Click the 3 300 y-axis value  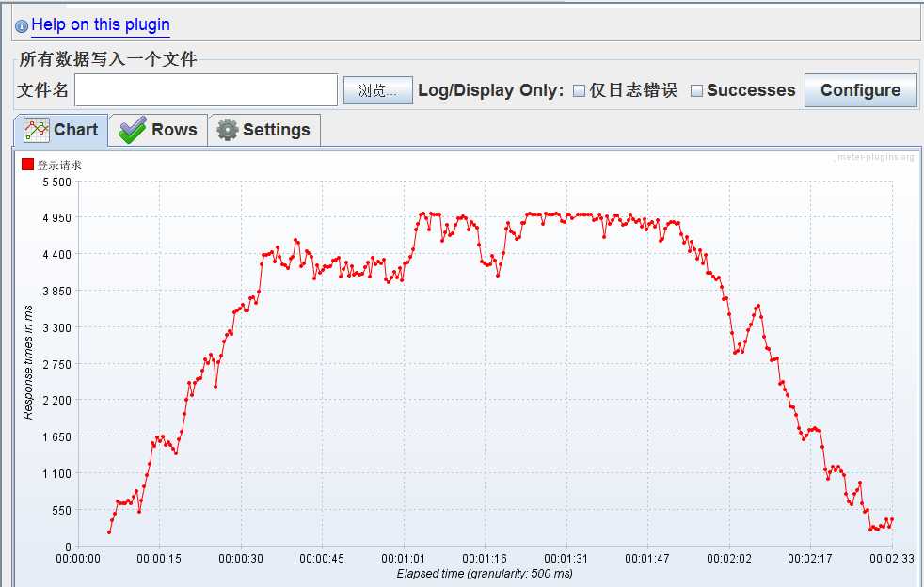[56, 327]
